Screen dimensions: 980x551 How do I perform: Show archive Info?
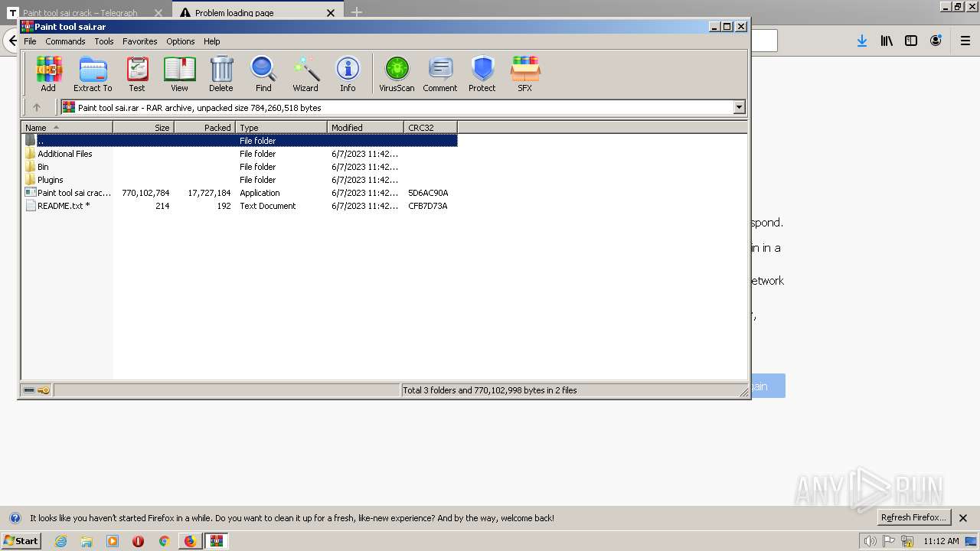(348, 74)
